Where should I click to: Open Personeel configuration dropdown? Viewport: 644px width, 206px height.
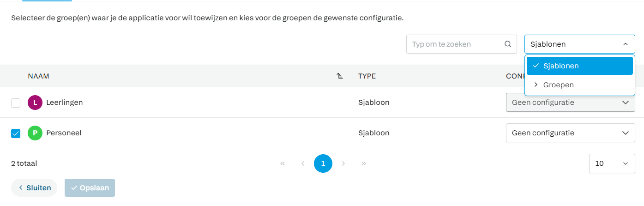click(x=570, y=133)
